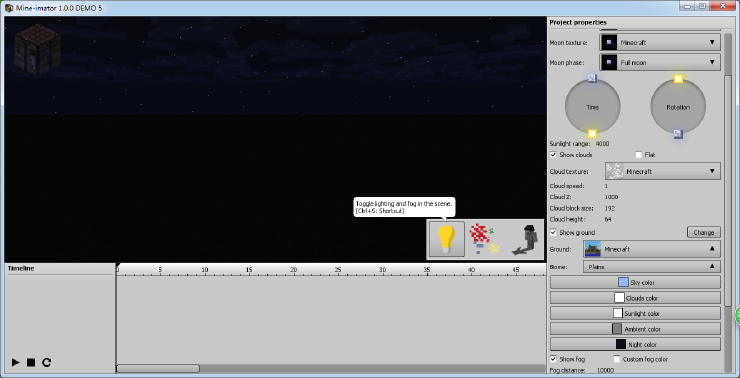Click the moon marker on the Time dial
This screenshot has width=740, height=378.
click(593, 78)
